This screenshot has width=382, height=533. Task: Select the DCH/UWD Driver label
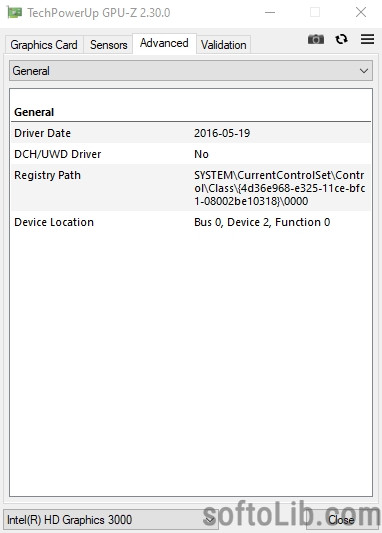click(x=57, y=154)
